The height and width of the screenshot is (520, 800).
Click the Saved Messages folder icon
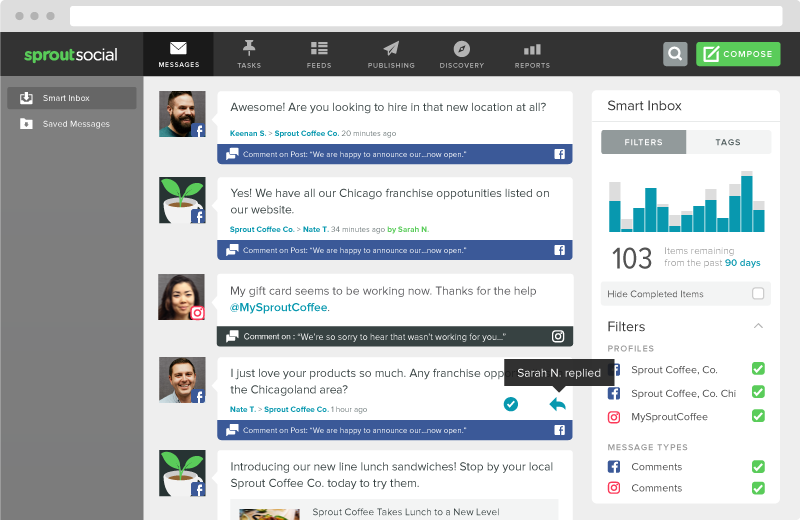[x=26, y=123]
